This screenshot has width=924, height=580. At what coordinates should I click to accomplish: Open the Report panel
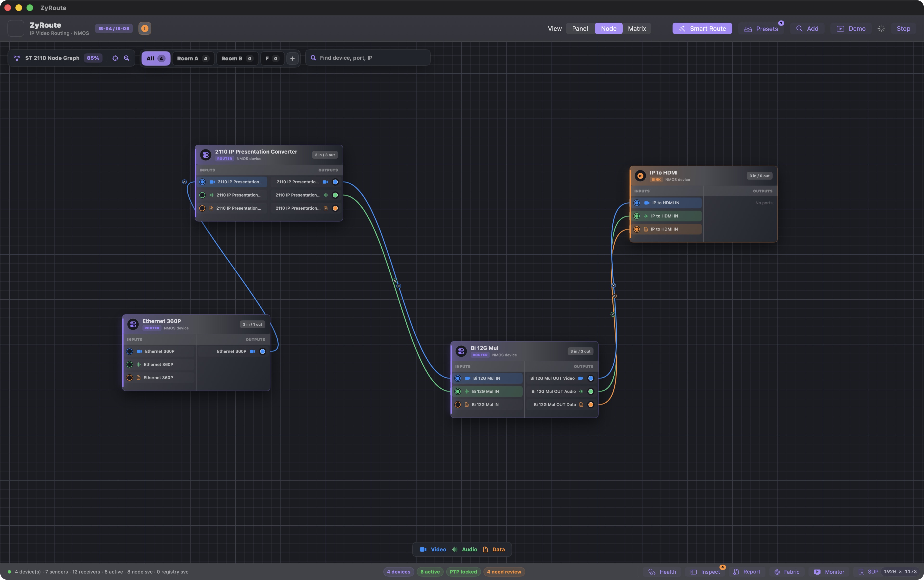click(746, 572)
